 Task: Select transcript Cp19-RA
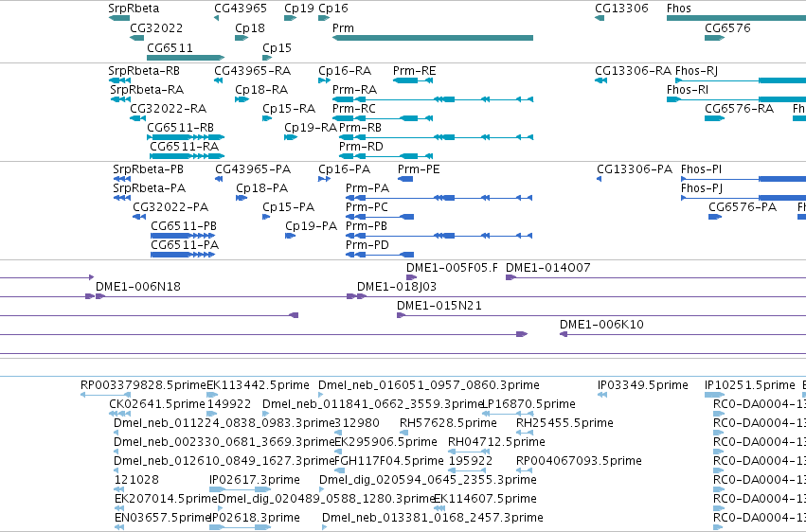311,128
